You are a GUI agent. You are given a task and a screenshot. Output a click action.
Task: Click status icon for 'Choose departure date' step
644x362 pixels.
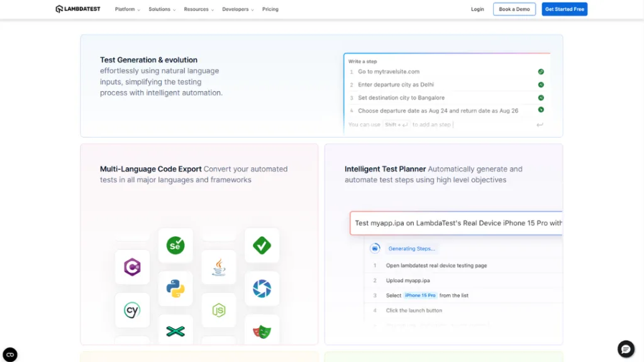pyautogui.click(x=541, y=110)
